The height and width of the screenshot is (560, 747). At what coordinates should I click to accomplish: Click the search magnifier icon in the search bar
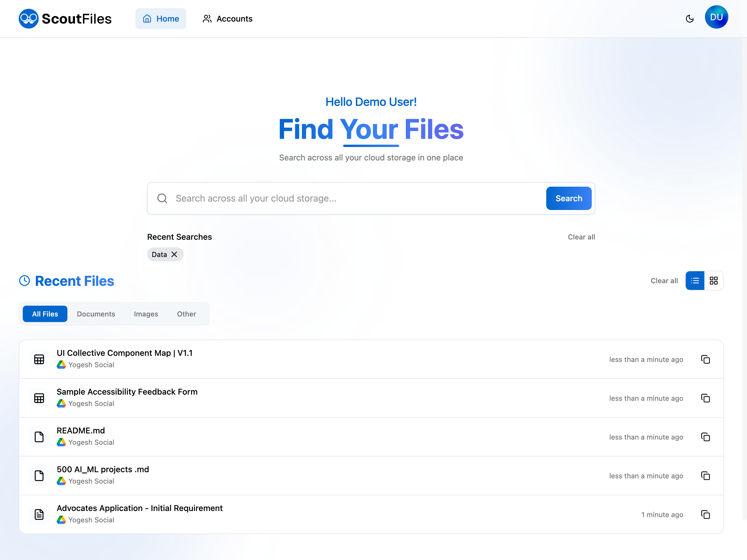(163, 199)
